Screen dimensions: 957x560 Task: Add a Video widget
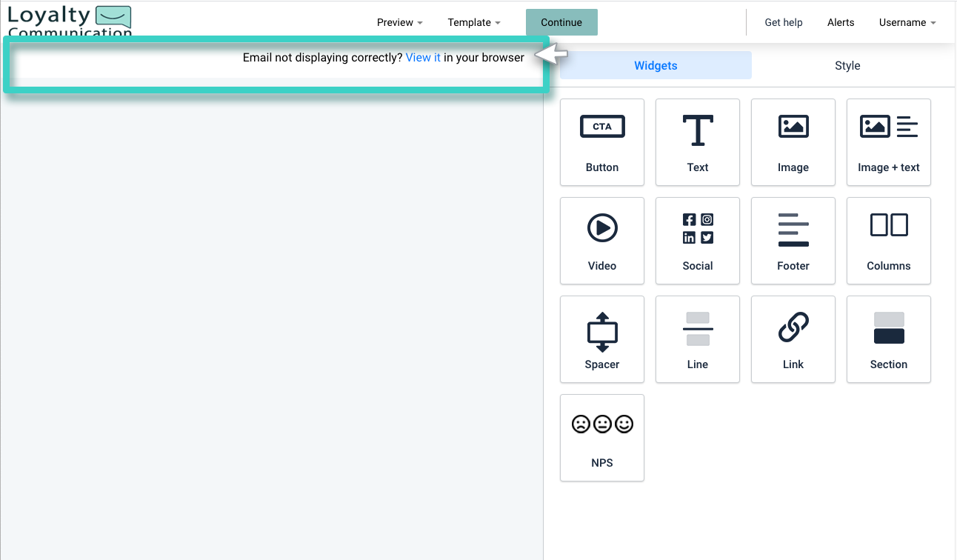602,241
